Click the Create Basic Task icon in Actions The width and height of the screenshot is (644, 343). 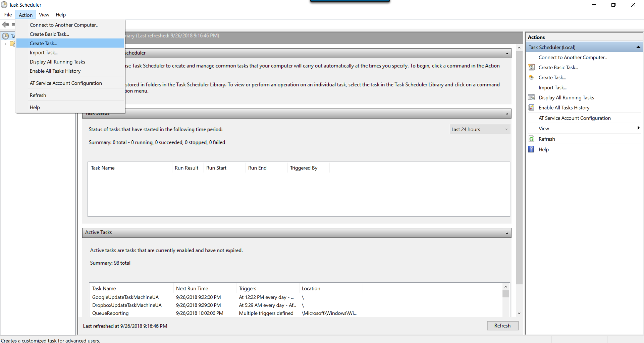click(x=531, y=67)
